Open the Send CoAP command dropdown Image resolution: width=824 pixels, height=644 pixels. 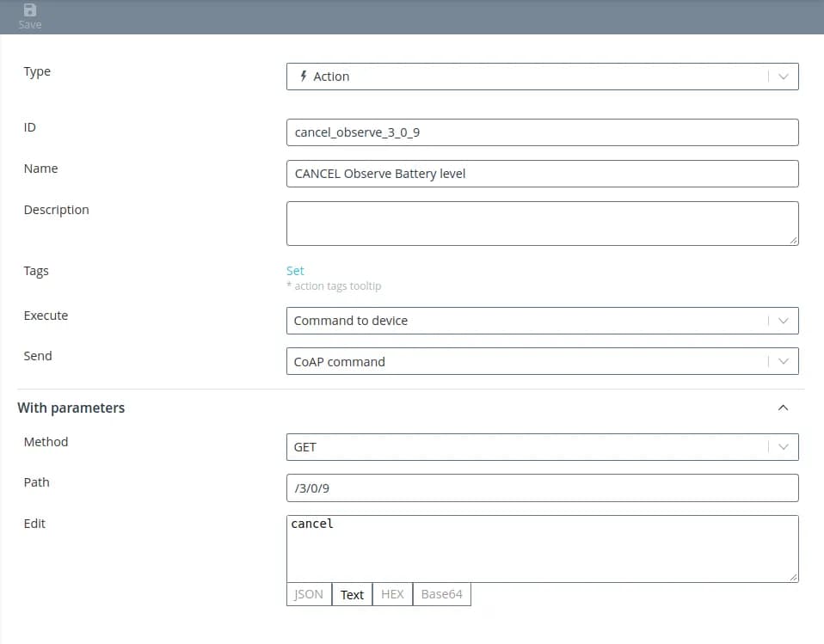[542, 361]
